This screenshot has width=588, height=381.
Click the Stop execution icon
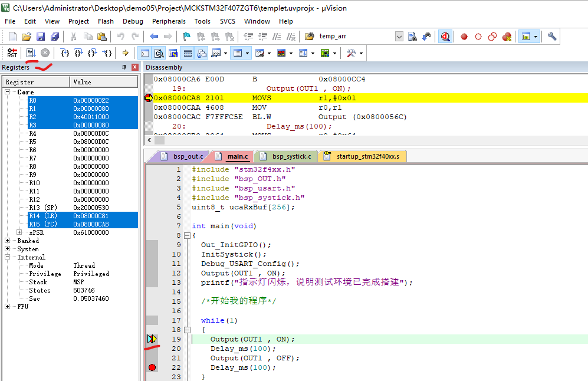click(45, 53)
